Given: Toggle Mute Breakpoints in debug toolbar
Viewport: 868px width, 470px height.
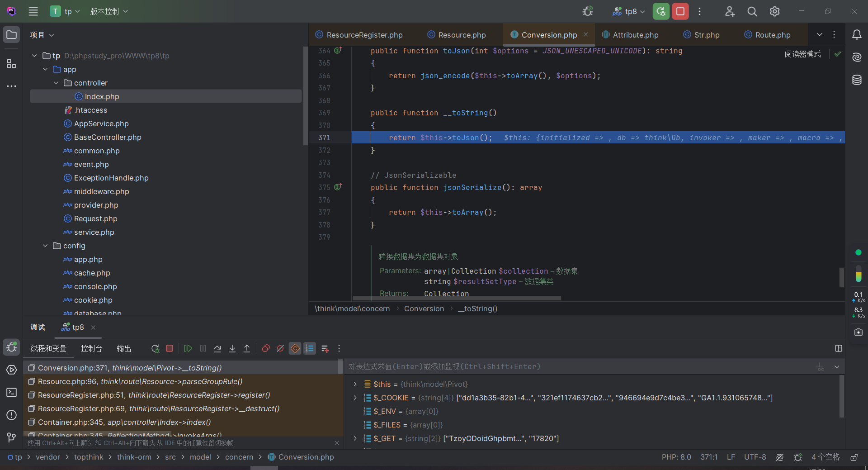Looking at the screenshot, I should tap(280, 348).
